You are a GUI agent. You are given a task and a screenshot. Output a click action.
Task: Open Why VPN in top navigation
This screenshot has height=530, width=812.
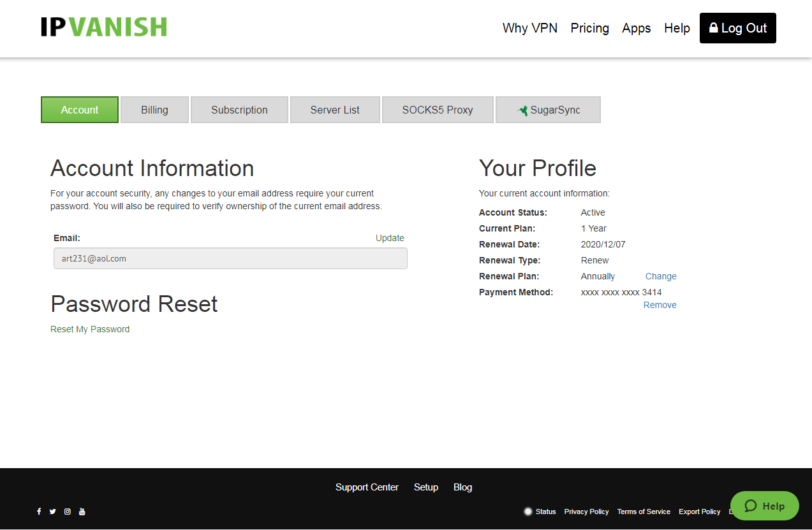[x=530, y=28]
